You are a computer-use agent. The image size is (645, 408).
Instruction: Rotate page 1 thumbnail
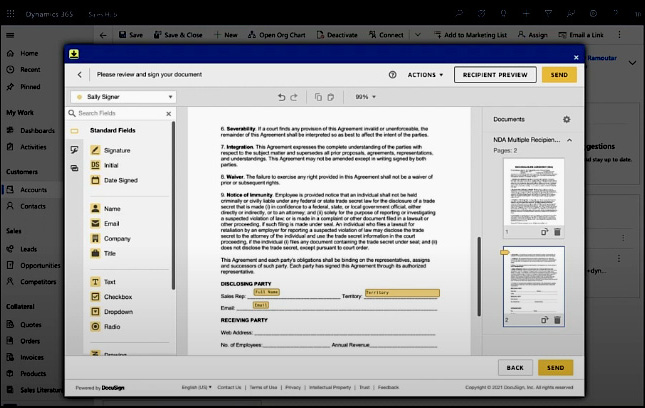coord(545,232)
